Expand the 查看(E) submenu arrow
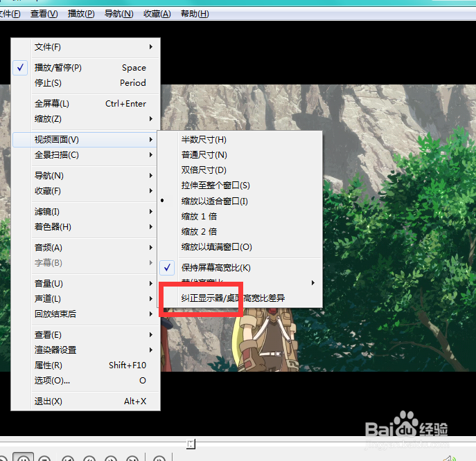This screenshot has width=476, height=461. (151, 335)
